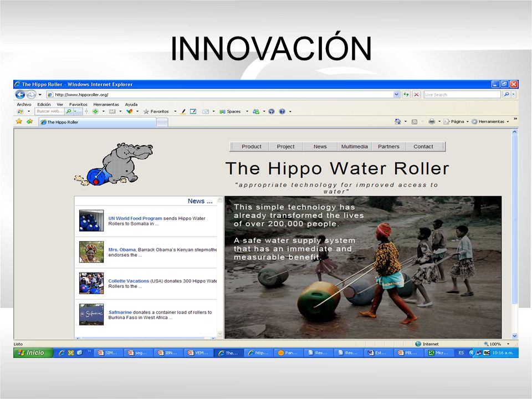Click the Windows Live toolbar logo icon
532x399 pixels.
[21, 111]
